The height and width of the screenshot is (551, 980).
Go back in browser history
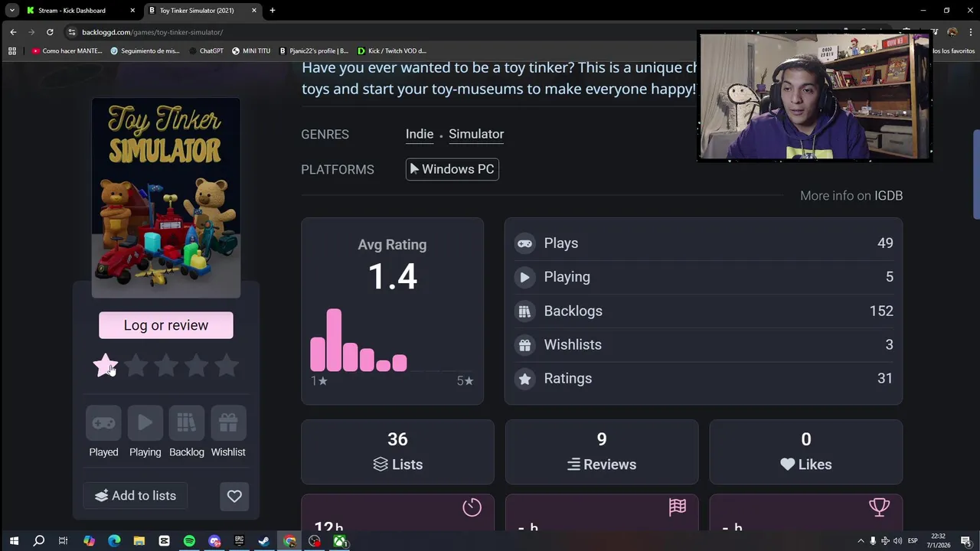click(13, 32)
